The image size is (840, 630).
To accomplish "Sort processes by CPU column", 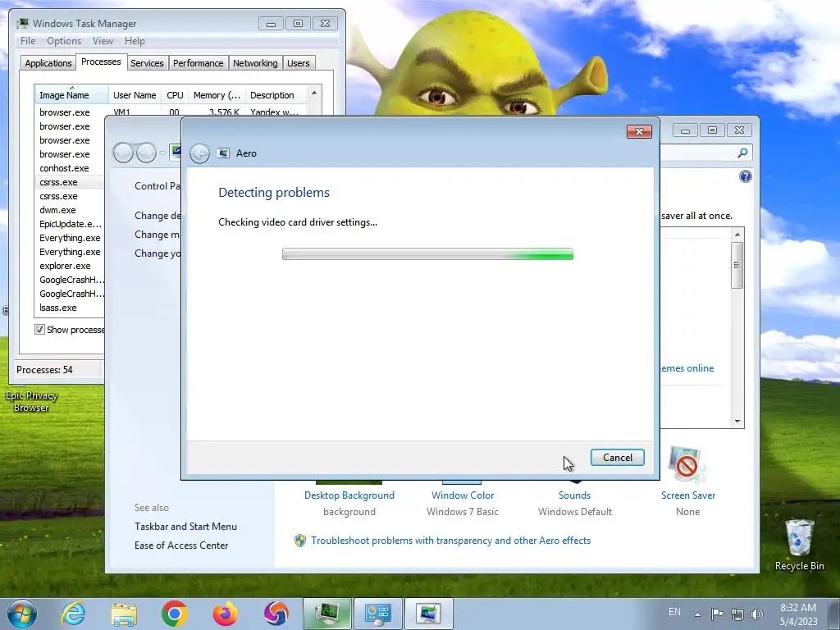I will (x=175, y=95).
